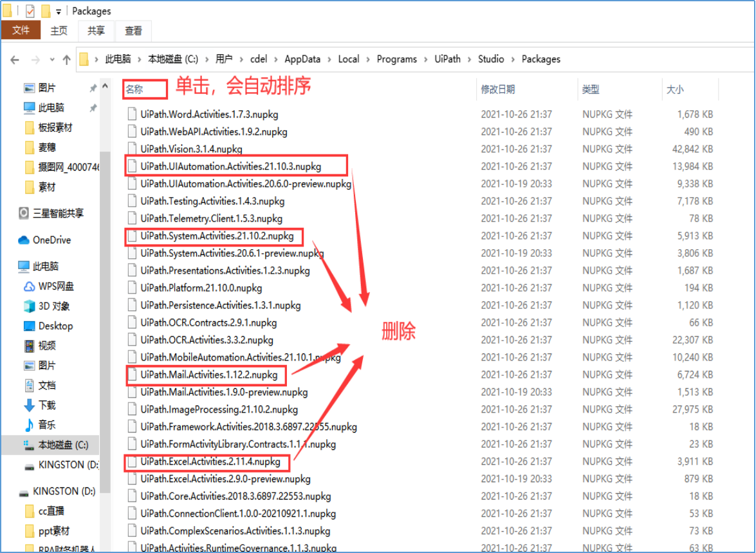Select file UiPath.Excel.Activities.2.11.4.nupkg

click(x=210, y=462)
